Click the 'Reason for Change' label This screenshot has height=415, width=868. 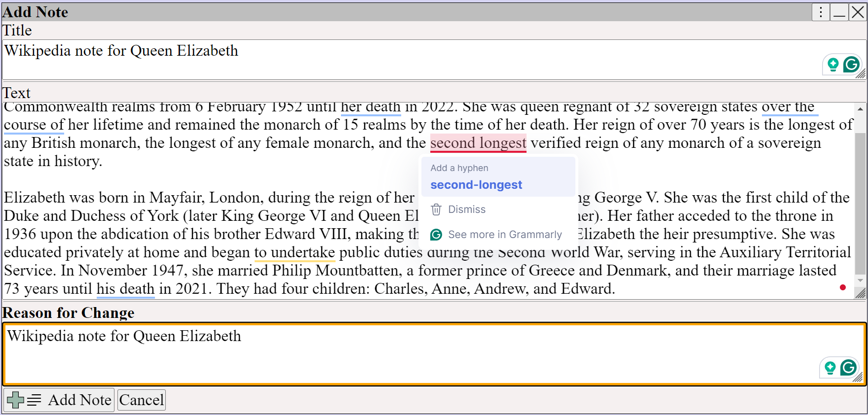point(69,313)
